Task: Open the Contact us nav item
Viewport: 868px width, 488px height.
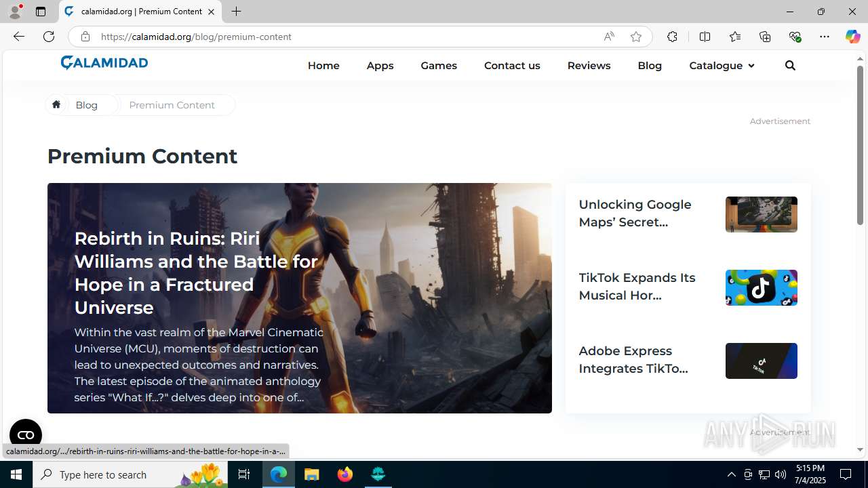Action: click(x=512, y=66)
